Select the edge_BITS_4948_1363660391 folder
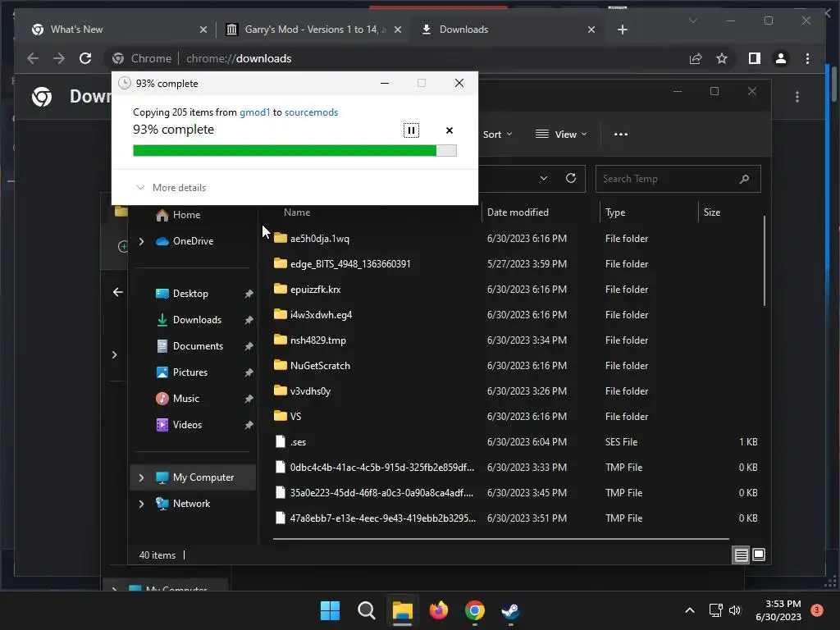Image resolution: width=840 pixels, height=630 pixels. click(349, 263)
